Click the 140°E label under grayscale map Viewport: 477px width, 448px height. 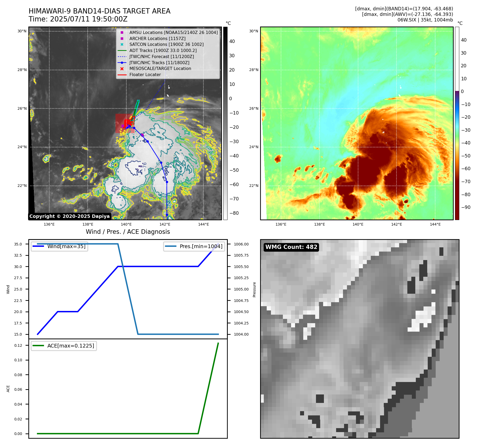(126, 224)
